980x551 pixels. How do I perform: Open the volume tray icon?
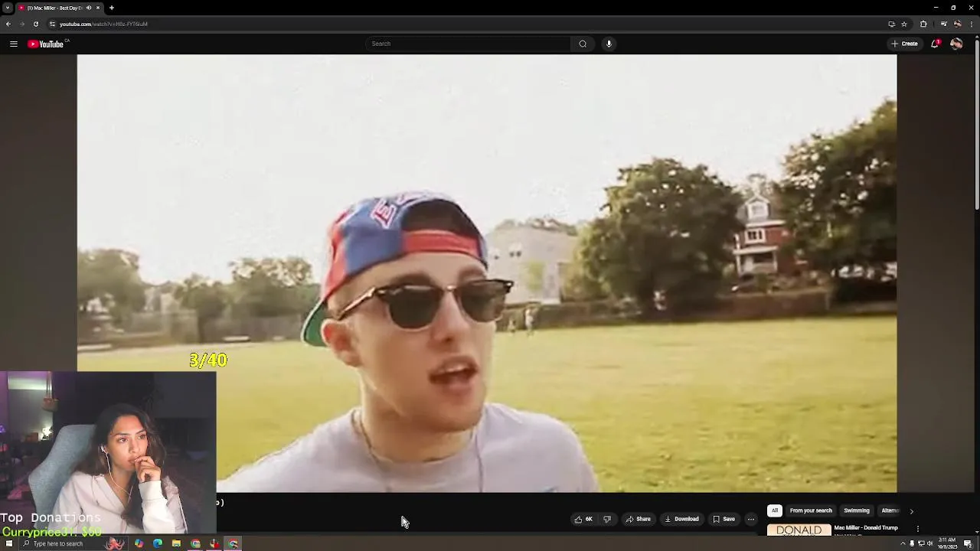coord(930,543)
